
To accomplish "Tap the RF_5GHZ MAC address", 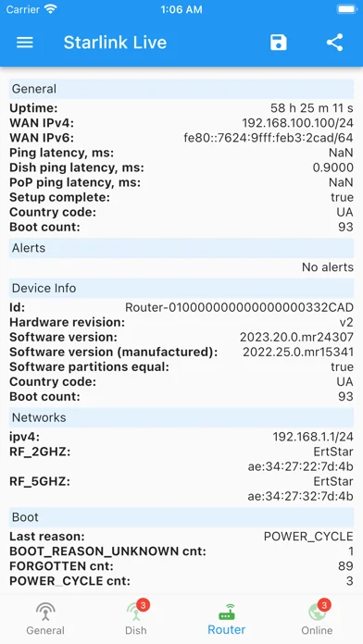I will (301, 496).
